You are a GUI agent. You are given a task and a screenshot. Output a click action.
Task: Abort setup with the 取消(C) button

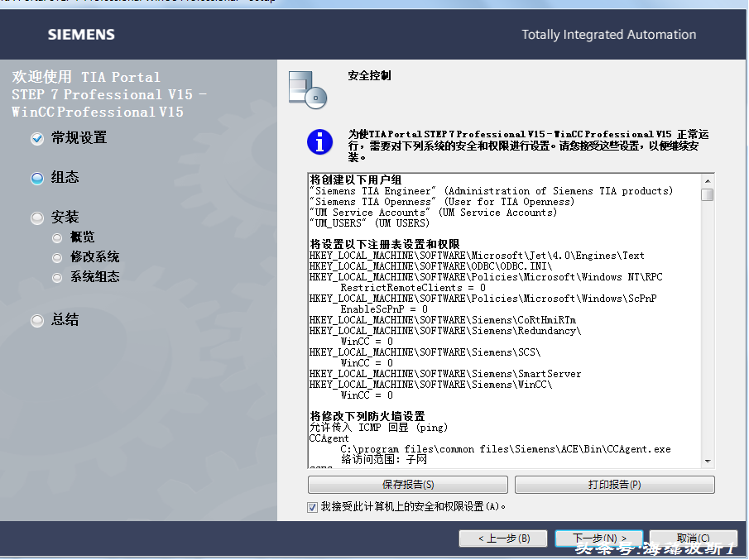point(693,538)
